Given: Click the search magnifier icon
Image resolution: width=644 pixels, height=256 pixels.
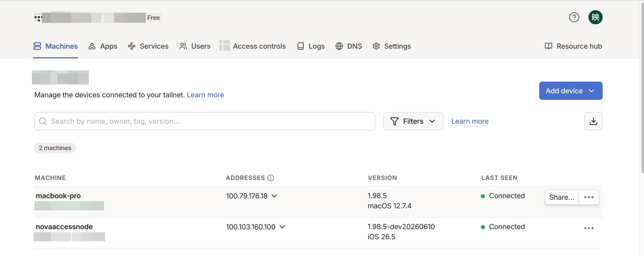Looking at the screenshot, I should coord(43,121).
